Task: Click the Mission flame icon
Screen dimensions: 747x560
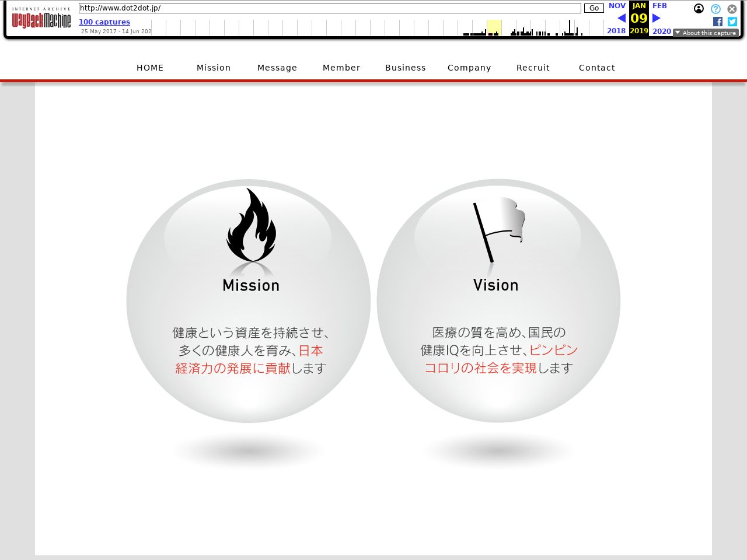Action: (251, 225)
